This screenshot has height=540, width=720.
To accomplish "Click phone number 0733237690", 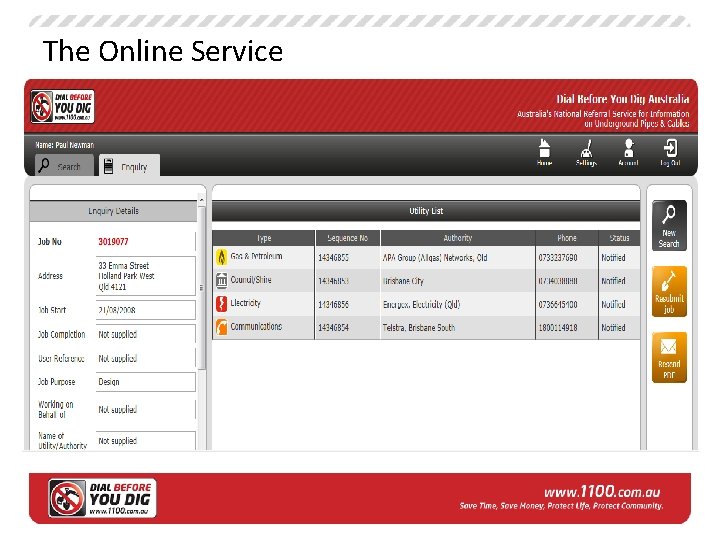I will pyautogui.click(x=557, y=258).
